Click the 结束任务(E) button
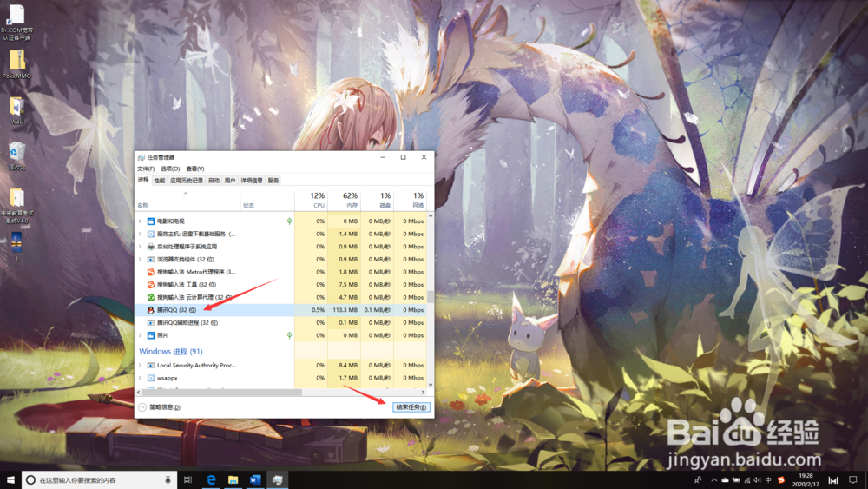 [x=411, y=407]
